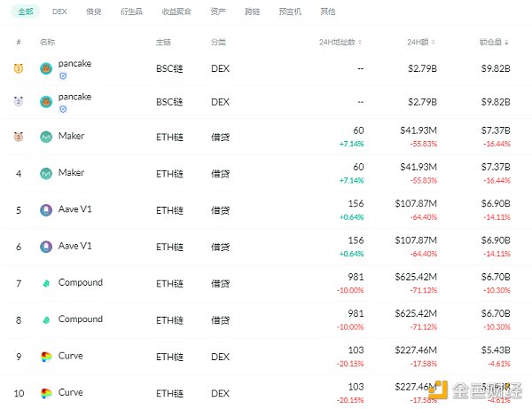Sort by the 24H额 column arrow
This screenshot has width=532, height=409.
434,43
